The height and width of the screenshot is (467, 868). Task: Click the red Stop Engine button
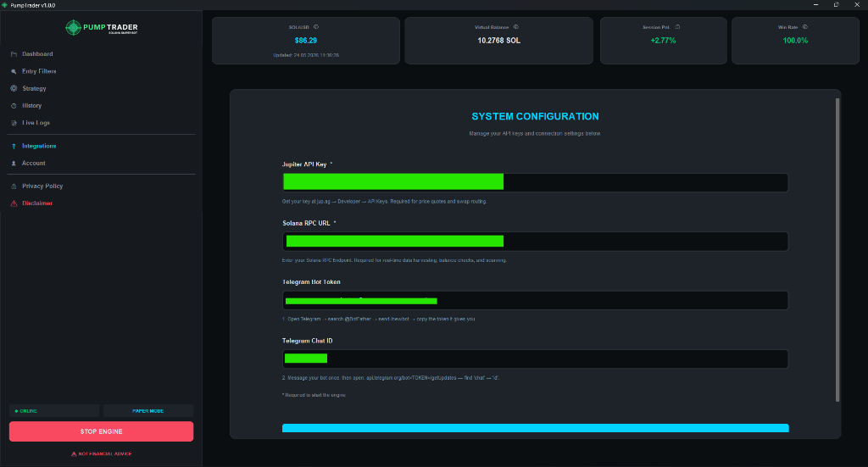[x=102, y=431]
